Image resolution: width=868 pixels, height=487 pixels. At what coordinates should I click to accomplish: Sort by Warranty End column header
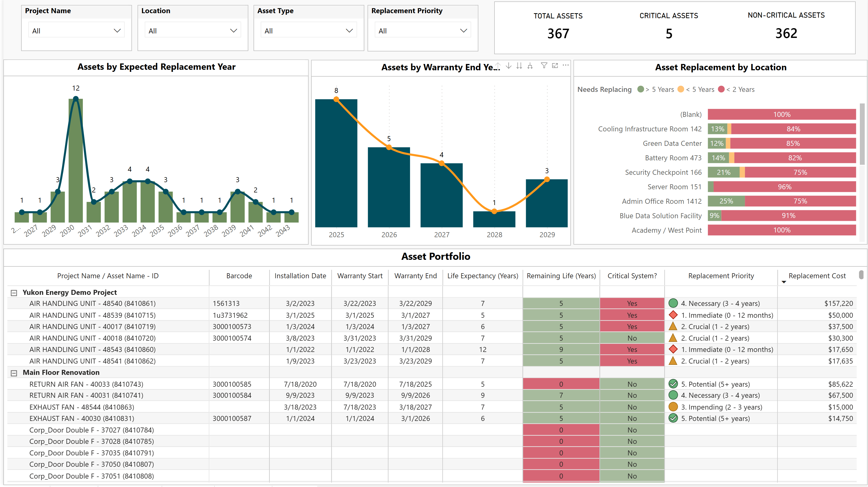tap(416, 276)
